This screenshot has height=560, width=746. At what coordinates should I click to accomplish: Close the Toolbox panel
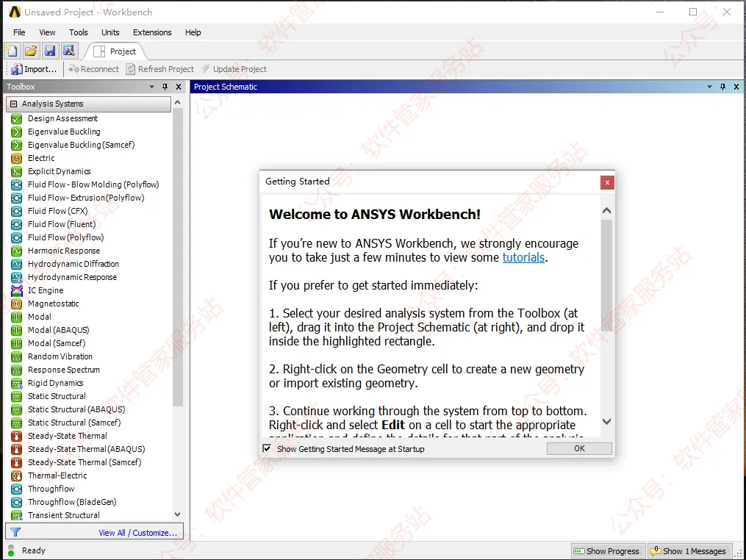179,87
